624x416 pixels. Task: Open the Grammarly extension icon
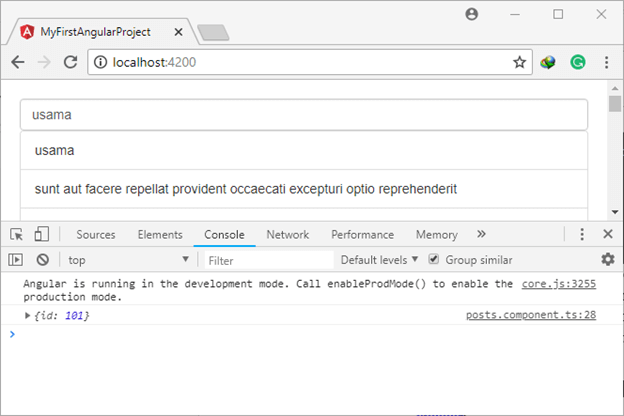click(577, 62)
